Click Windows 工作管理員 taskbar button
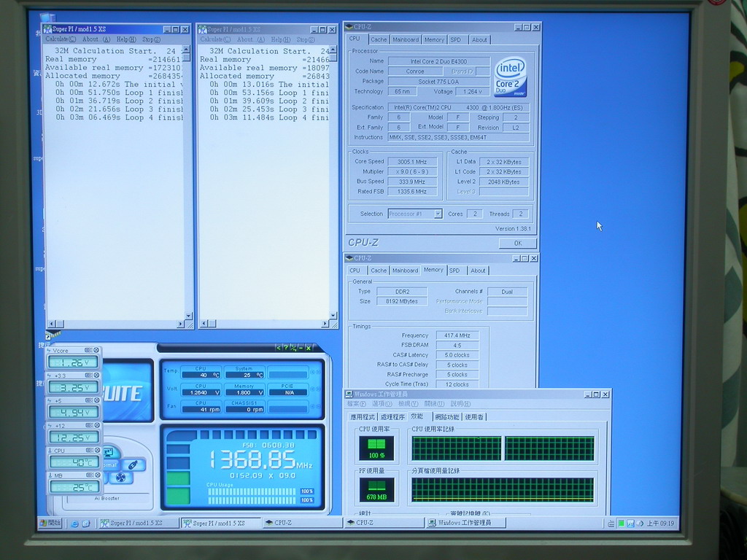 (465, 523)
